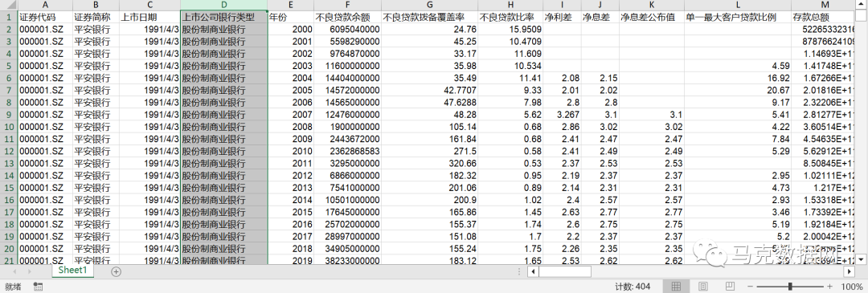Click the 净利差 header cell
Screen dimensions: 868x293
pyautogui.click(x=562, y=17)
